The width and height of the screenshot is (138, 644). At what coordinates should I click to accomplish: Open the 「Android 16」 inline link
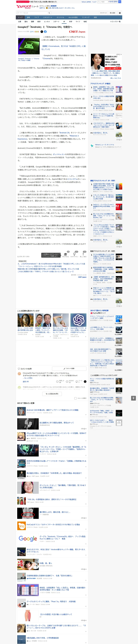[65, 133]
